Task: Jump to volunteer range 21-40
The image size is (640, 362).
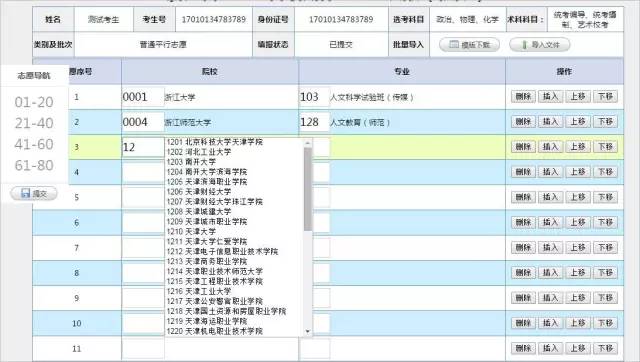Action: tap(34, 123)
